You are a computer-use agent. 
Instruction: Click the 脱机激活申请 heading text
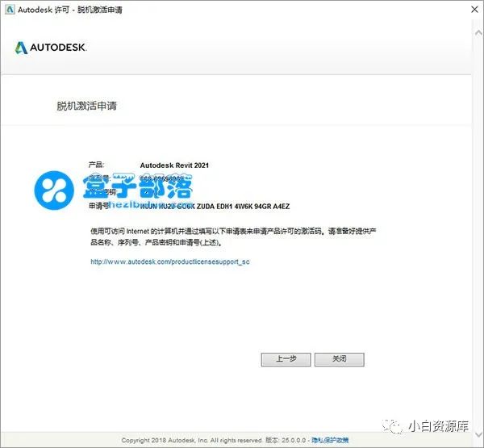(x=87, y=106)
